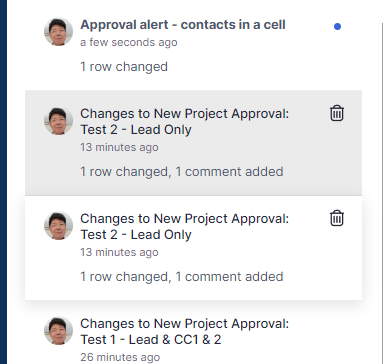383x364 pixels.
Task: Open white card 'Test 2 - Lead Only' title
Action: [184, 227]
